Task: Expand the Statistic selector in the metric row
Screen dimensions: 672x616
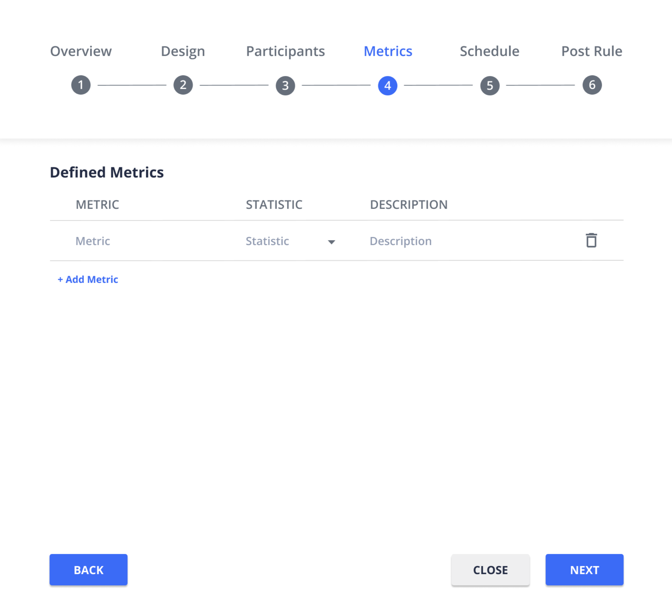Action: click(290, 241)
